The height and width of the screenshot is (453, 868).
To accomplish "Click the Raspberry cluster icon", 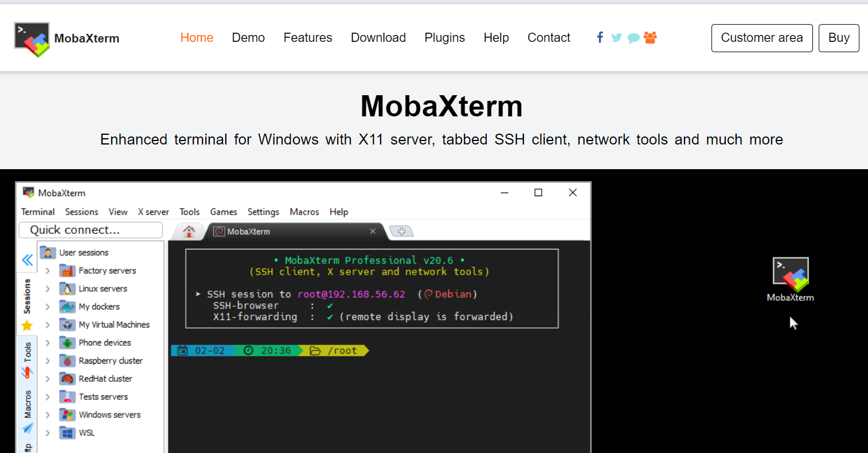I will (x=67, y=361).
